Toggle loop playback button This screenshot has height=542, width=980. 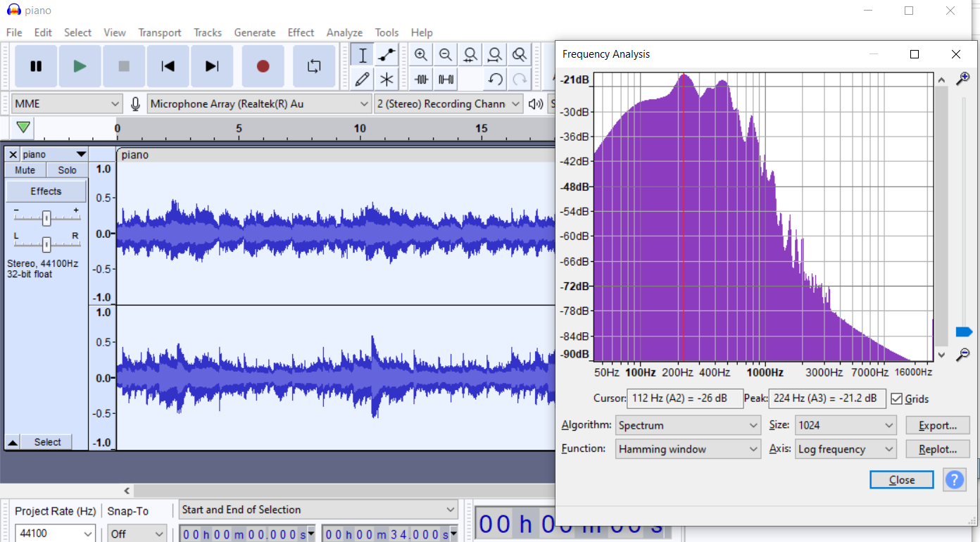tap(314, 66)
